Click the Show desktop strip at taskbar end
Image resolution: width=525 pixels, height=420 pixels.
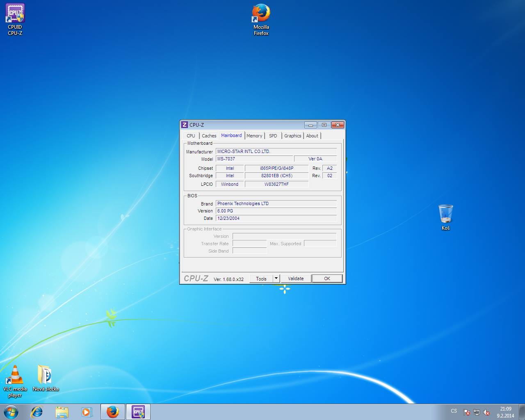tap(522, 412)
